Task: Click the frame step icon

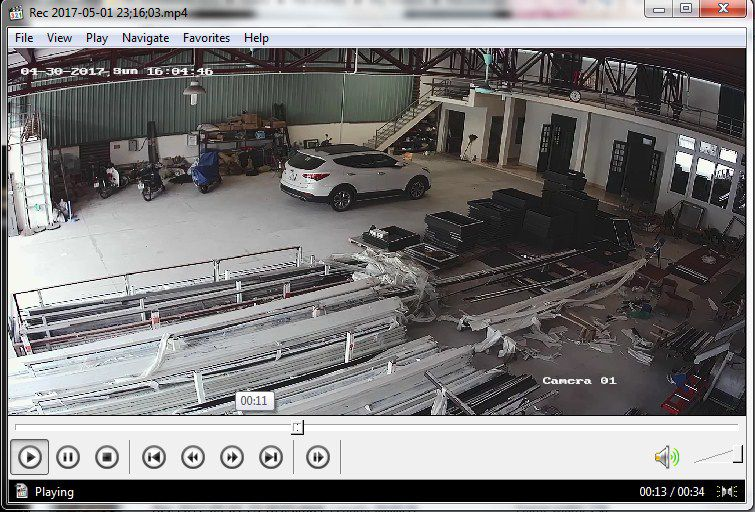Action: pos(318,458)
